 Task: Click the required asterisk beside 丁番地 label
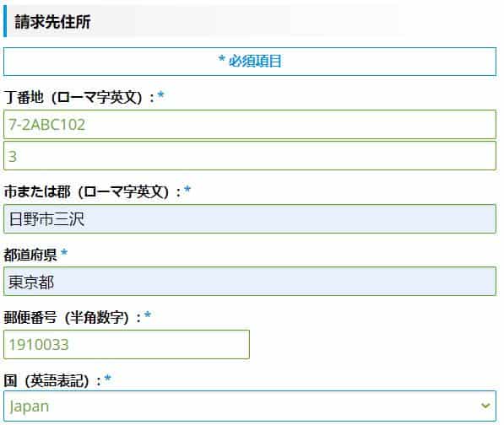pos(160,94)
